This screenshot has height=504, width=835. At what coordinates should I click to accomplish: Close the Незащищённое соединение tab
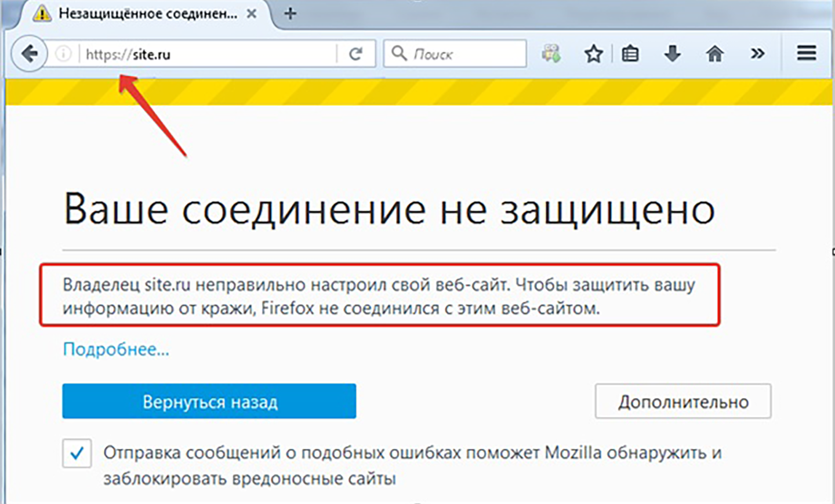point(252,14)
